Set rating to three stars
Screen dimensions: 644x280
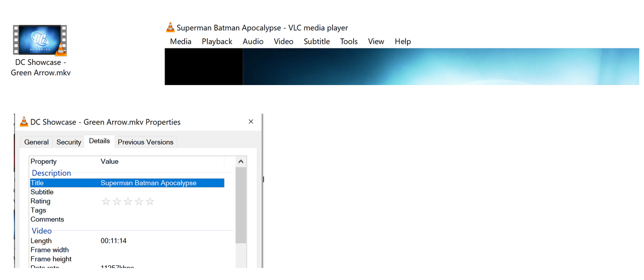click(x=128, y=201)
